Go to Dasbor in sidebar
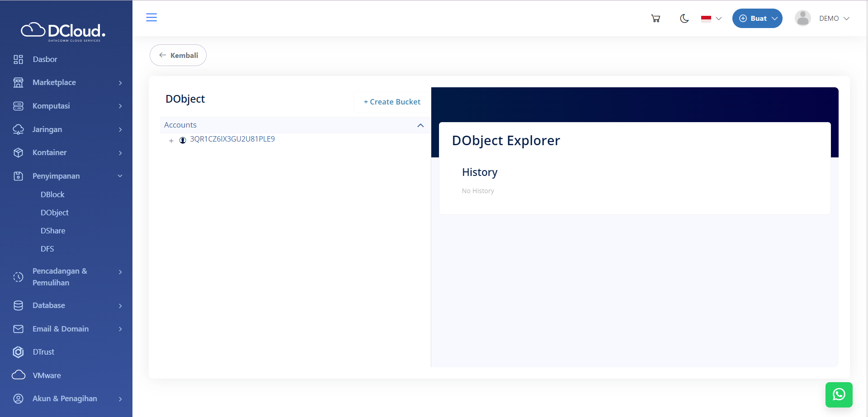This screenshot has width=868, height=417. tap(45, 59)
